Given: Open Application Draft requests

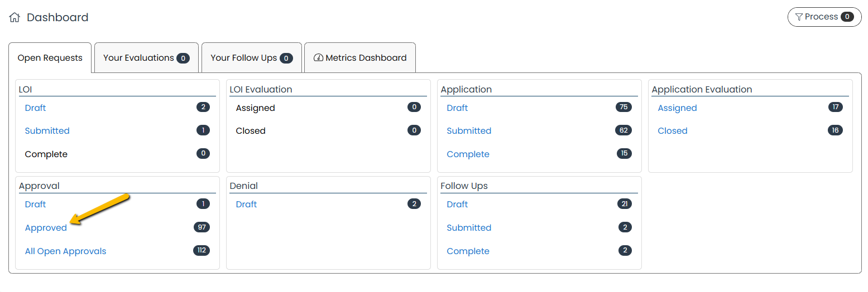Looking at the screenshot, I should point(457,108).
